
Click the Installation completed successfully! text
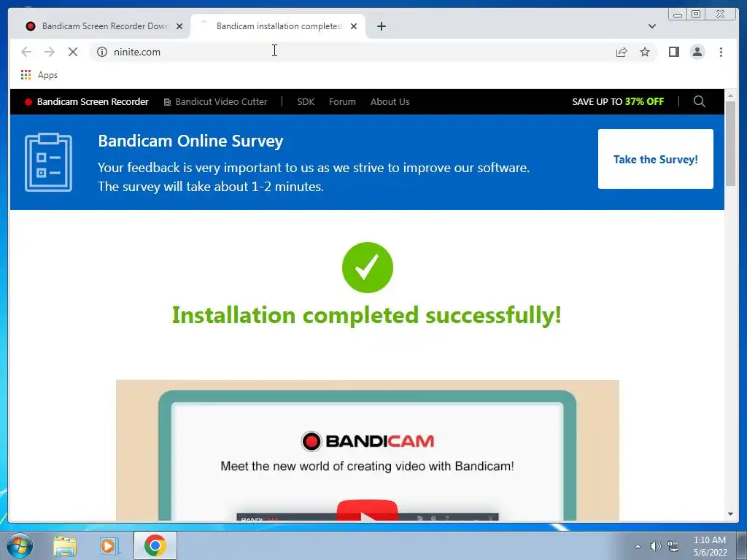point(367,315)
